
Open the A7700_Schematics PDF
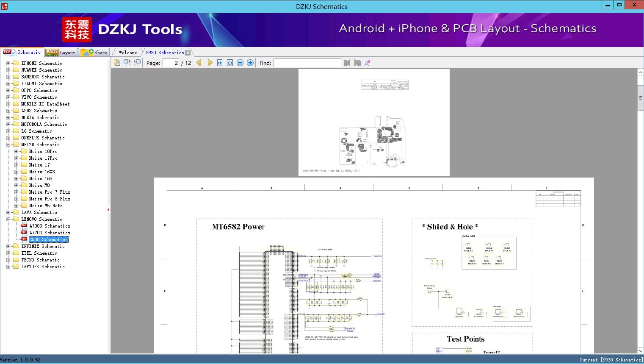[50, 233]
